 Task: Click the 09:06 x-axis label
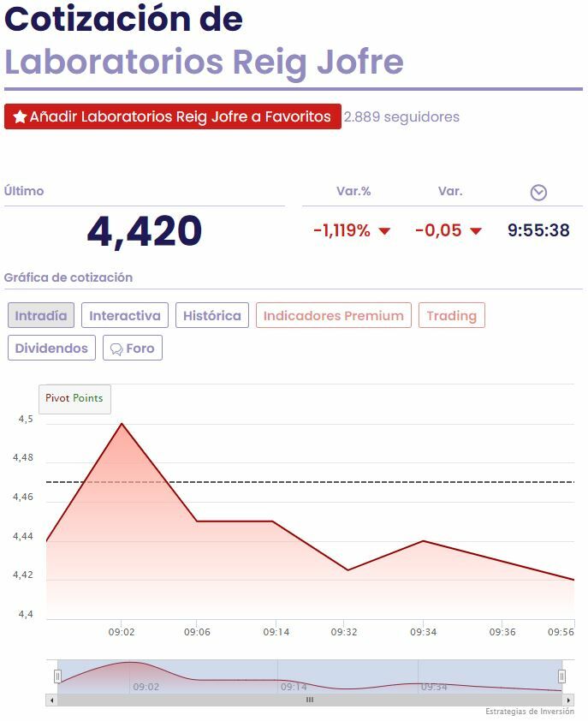(197, 632)
